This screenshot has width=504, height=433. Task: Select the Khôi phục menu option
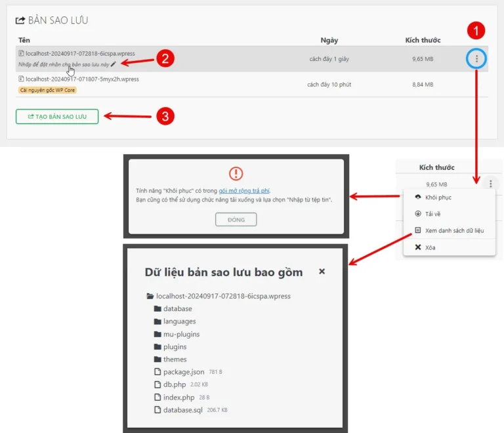coord(438,197)
